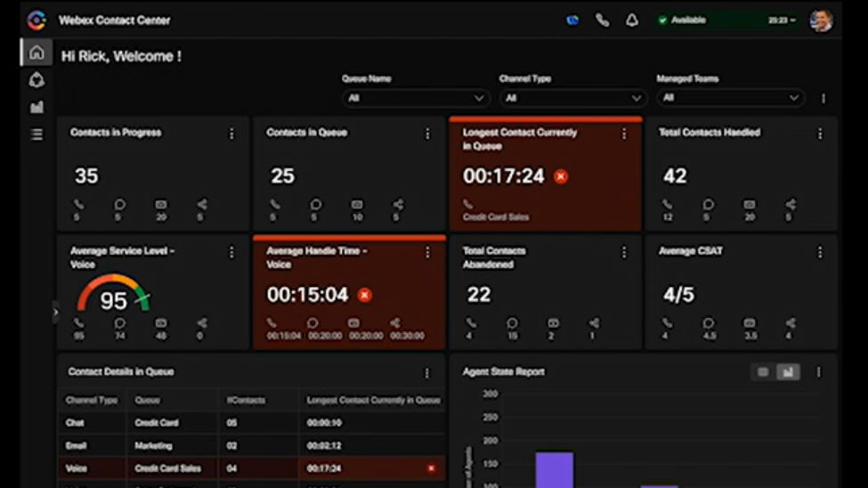Open Agent State Report options menu
The image size is (868, 488).
tap(819, 372)
